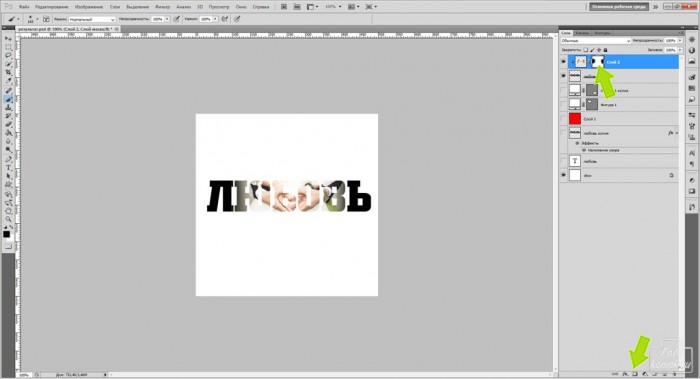Select the Hand tool
Image resolution: width=700 pixels, height=379 pixels.
pyautogui.click(x=8, y=212)
